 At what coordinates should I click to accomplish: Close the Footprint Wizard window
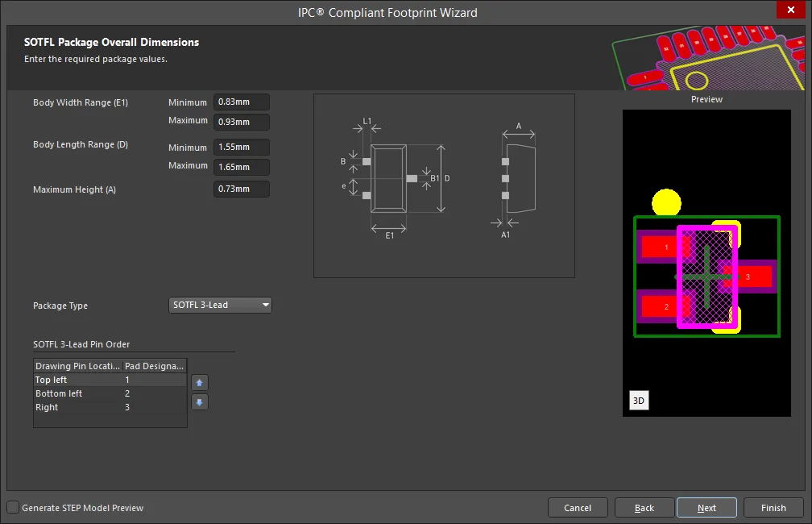790,10
